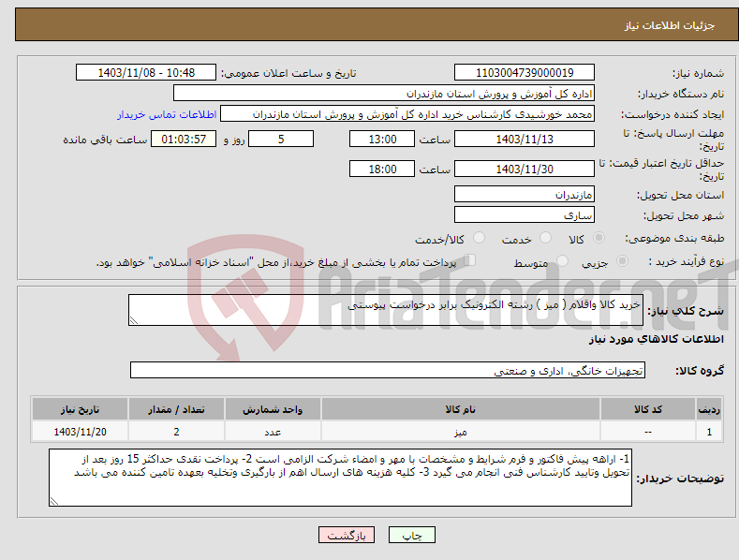Select the کالا radio button

(599, 238)
